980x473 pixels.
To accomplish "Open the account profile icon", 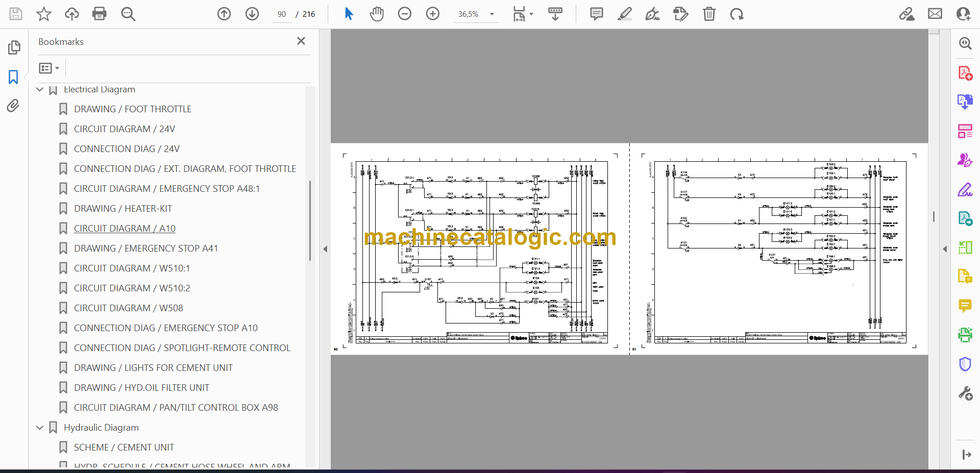I will pos(964,14).
